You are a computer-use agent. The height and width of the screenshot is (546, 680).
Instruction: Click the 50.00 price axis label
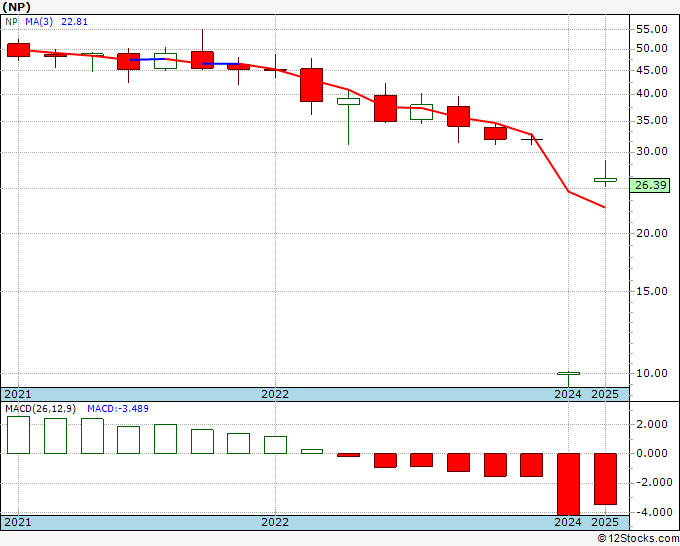pyautogui.click(x=651, y=49)
